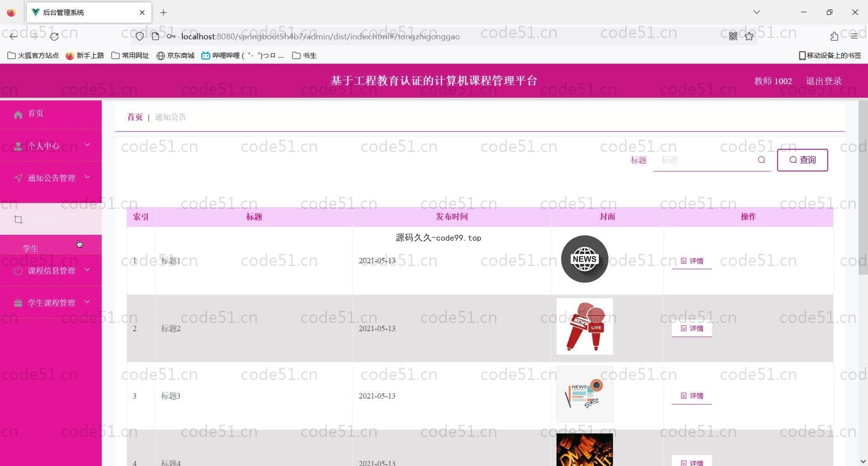This screenshot has height=466, width=868.
Task: Click the person icon beside 个人中心
Action: coord(18,146)
